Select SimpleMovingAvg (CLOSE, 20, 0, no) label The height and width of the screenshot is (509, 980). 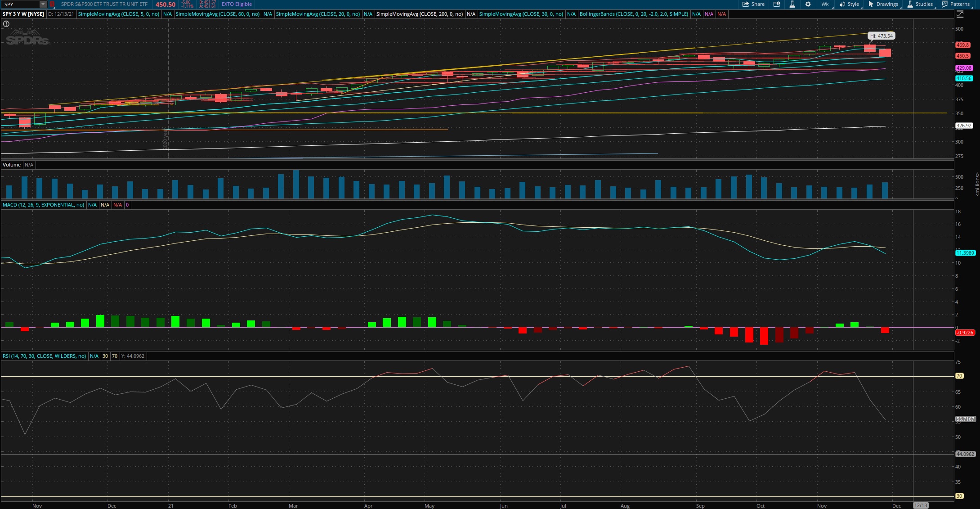point(318,14)
